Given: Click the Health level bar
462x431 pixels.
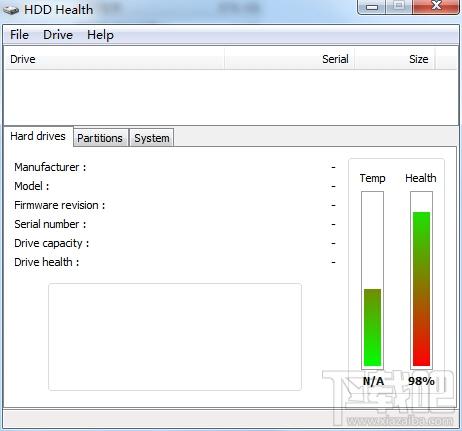Looking at the screenshot, I should pos(421,280).
